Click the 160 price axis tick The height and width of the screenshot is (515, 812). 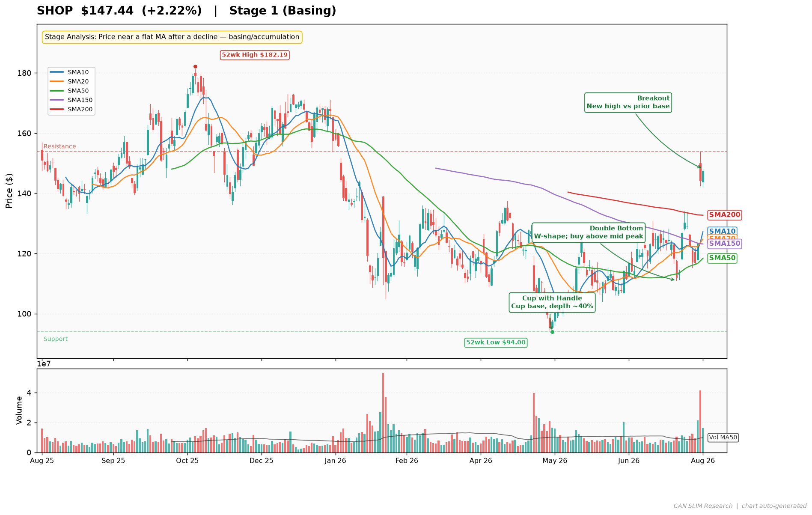(24, 134)
